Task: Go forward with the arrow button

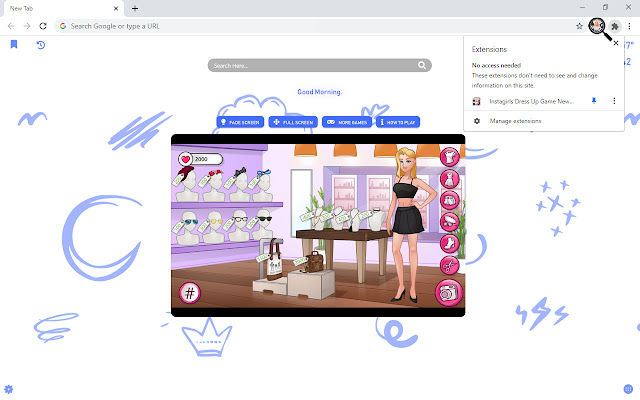Action: (27, 26)
